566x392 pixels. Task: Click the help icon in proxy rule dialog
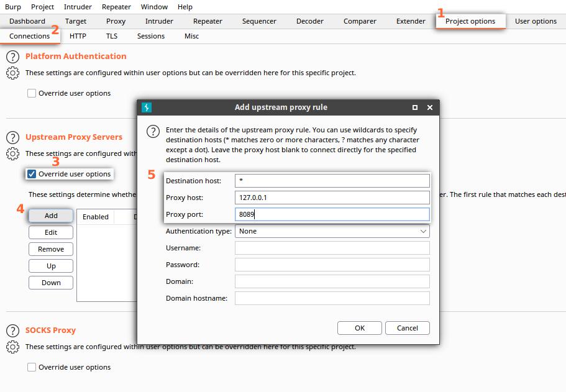point(153,131)
